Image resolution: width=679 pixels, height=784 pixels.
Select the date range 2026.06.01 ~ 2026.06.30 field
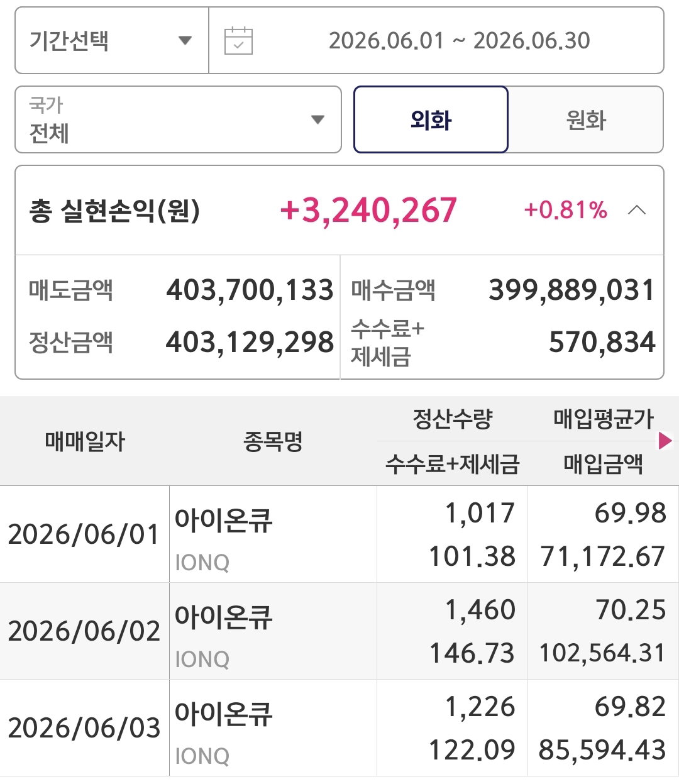[436, 41]
